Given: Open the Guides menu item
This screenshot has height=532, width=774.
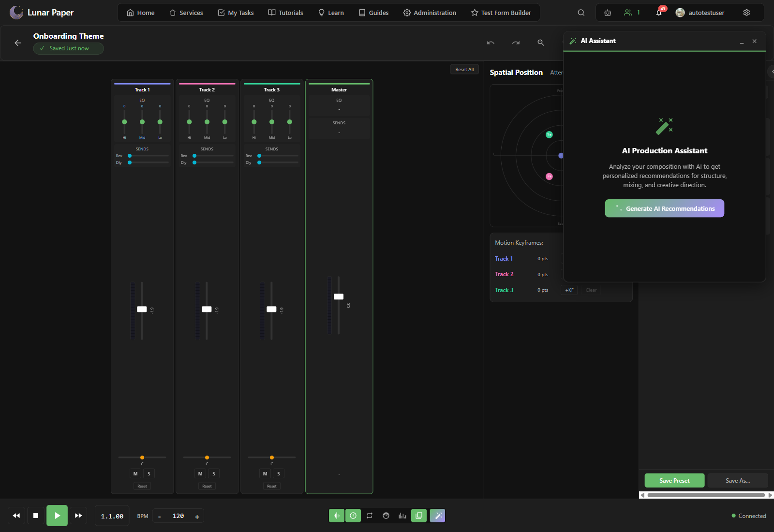Looking at the screenshot, I should tap(373, 13).
